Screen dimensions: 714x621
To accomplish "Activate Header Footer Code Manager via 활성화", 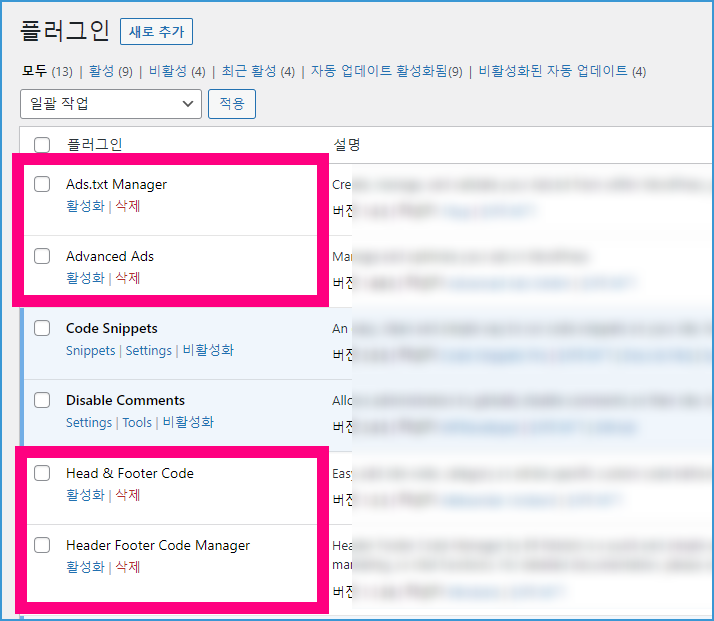I will [85, 567].
